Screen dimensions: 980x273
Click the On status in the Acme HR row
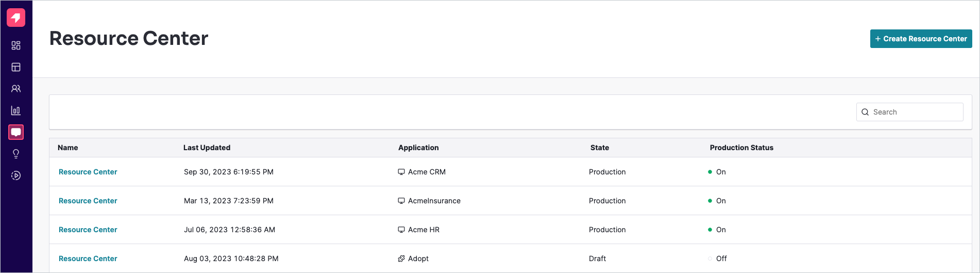click(x=717, y=230)
